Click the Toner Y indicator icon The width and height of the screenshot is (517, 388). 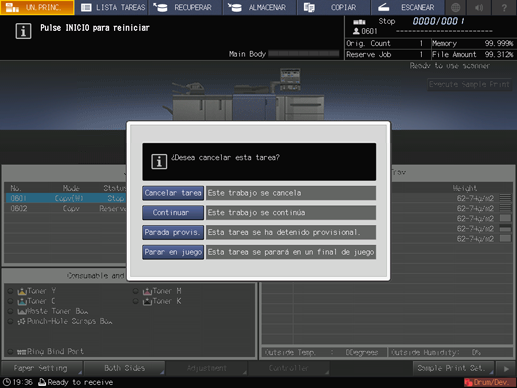pos(22,291)
